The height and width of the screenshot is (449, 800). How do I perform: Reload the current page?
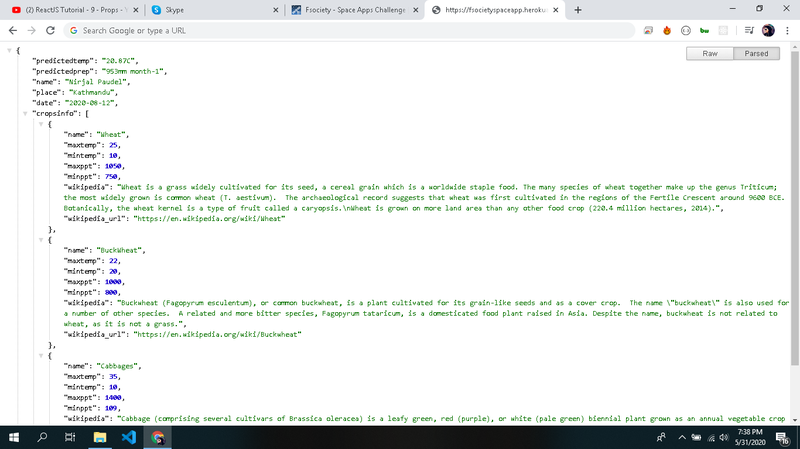50,31
